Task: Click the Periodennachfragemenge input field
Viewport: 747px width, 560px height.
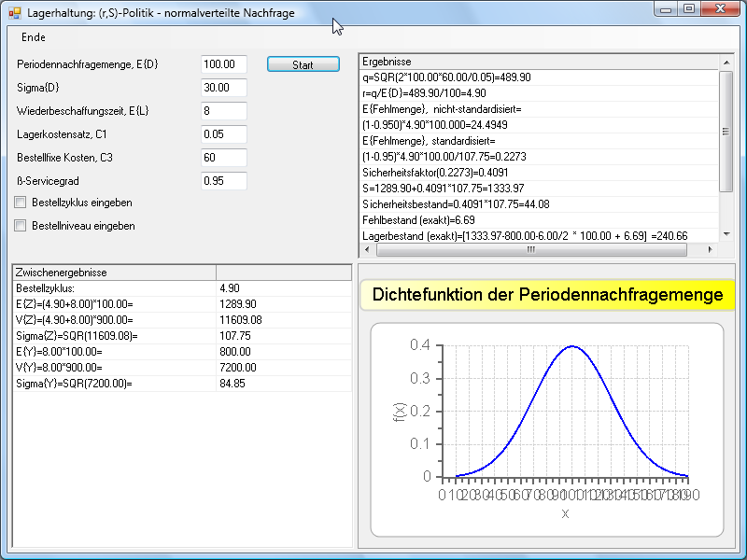Action: tap(223, 64)
